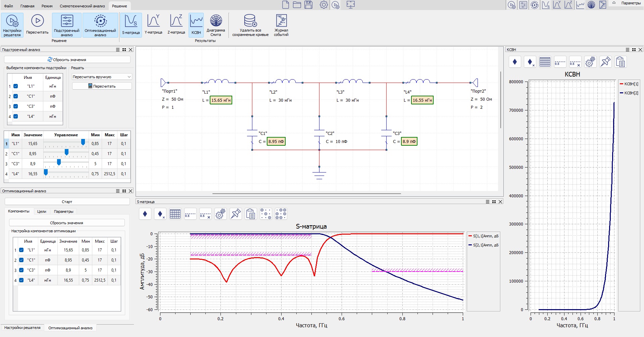This screenshot has width=644, height=337.
Task: Show the Z-матрица results
Action: coord(176,21)
